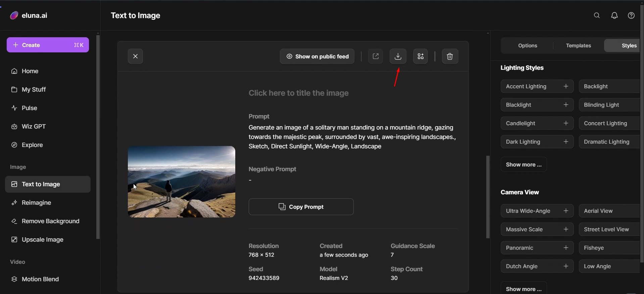
Task: Open the generated mountain image thumbnail
Action: coord(181,182)
